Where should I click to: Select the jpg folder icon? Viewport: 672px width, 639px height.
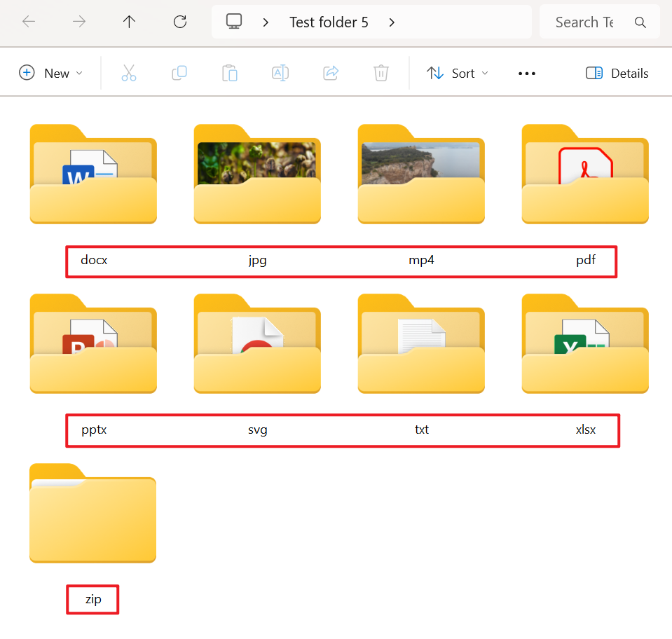(x=257, y=174)
